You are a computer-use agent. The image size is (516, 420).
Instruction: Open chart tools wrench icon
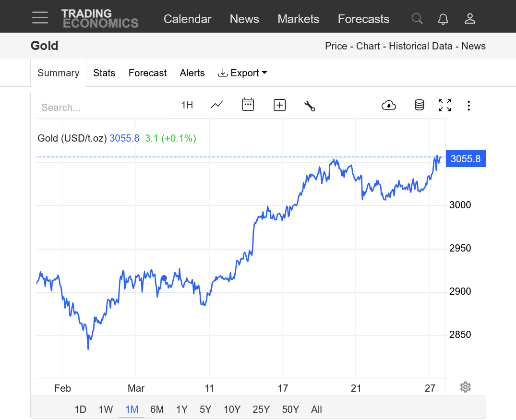pos(310,106)
